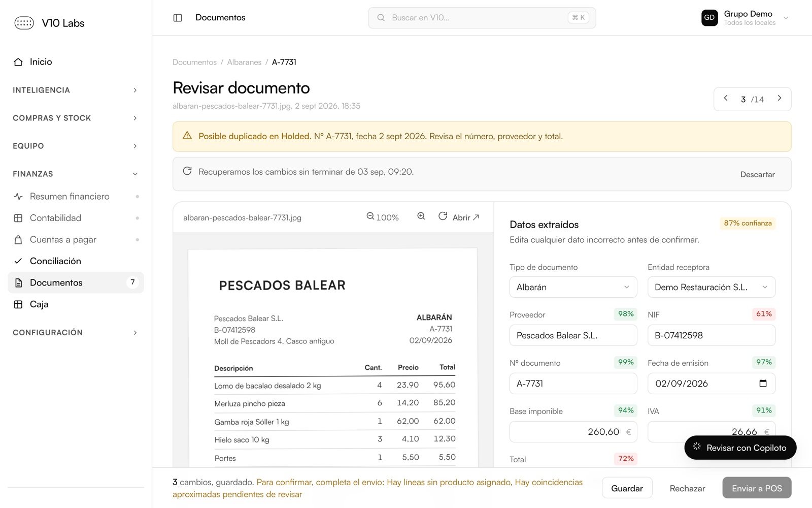Zoom in the document preview
The width and height of the screenshot is (812, 508).
tap(421, 216)
